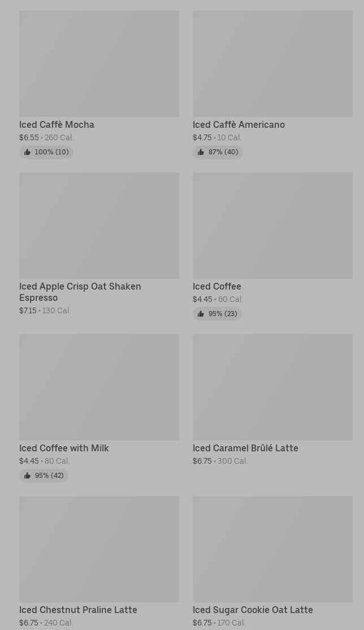The height and width of the screenshot is (630, 364).
Task: Open the Iced Sugar Cookie Oat Latte image
Action: tap(272, 549)
